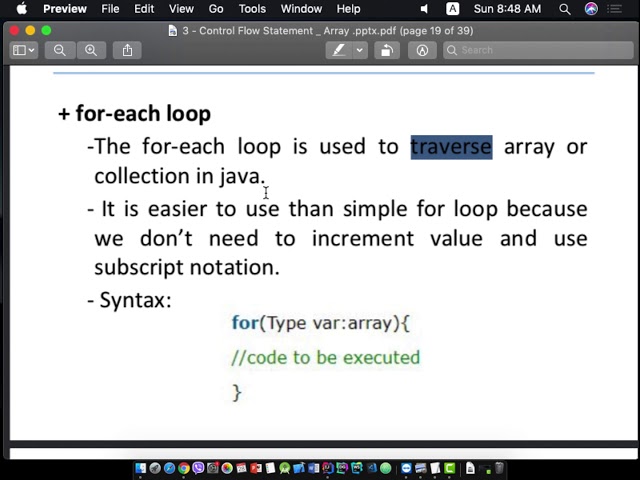Open PowerPoint from the Dock
Viewport: 640px width, 480px height.
coord(256,468)
